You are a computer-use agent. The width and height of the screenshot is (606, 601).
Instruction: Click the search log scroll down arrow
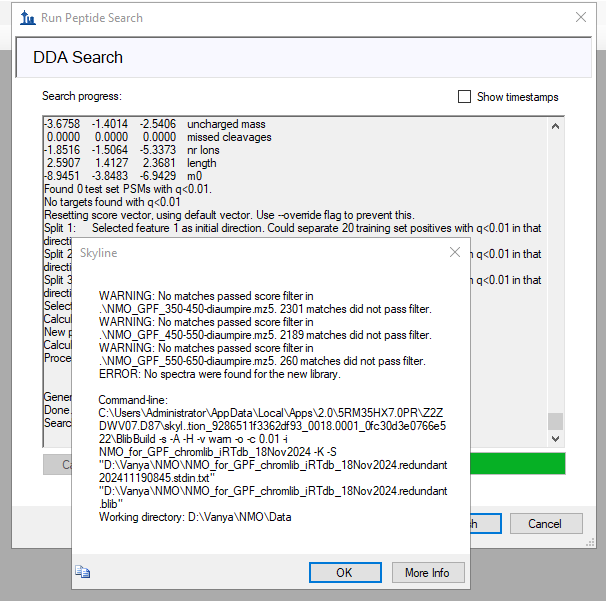point(556,436)
